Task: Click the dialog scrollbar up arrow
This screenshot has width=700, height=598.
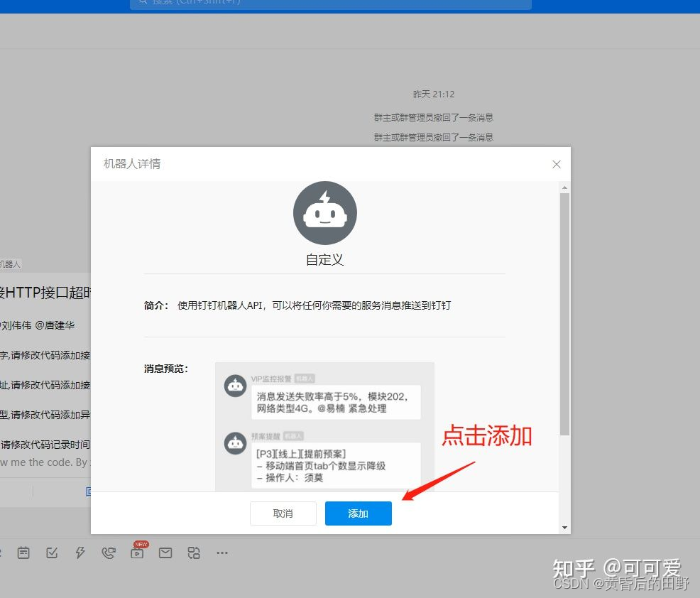Action: click(x=564, y=188)
